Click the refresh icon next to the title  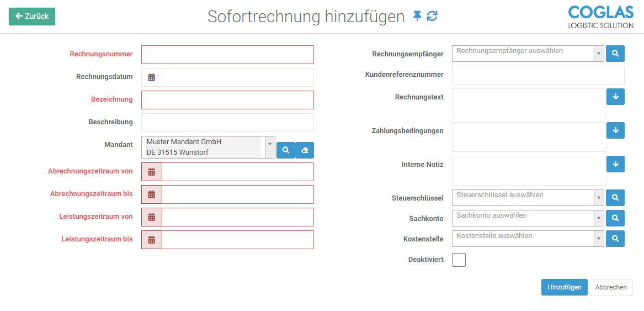pyautogui.click(x=432, y=17)
